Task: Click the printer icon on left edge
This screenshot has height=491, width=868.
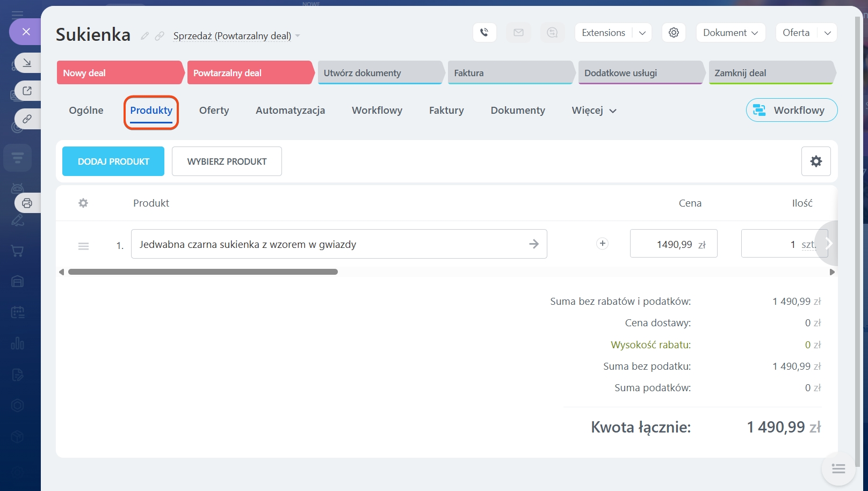Action: coord(27,203)
